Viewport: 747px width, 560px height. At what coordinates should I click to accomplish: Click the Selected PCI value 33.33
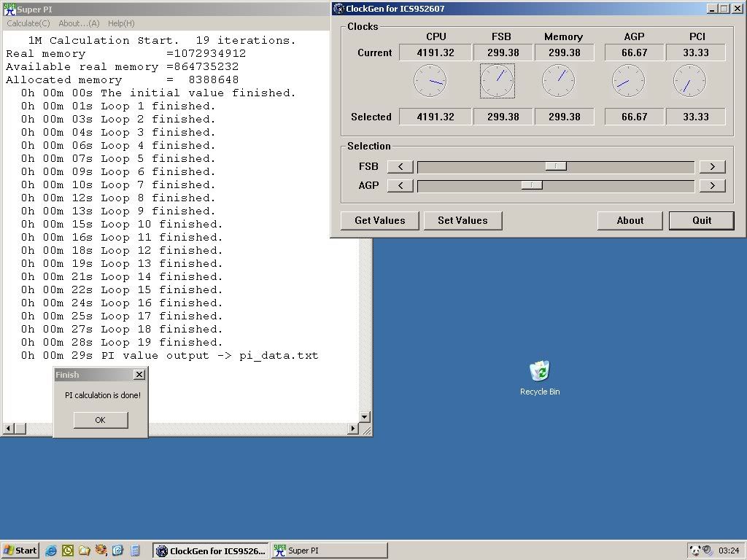coord(695,117)
